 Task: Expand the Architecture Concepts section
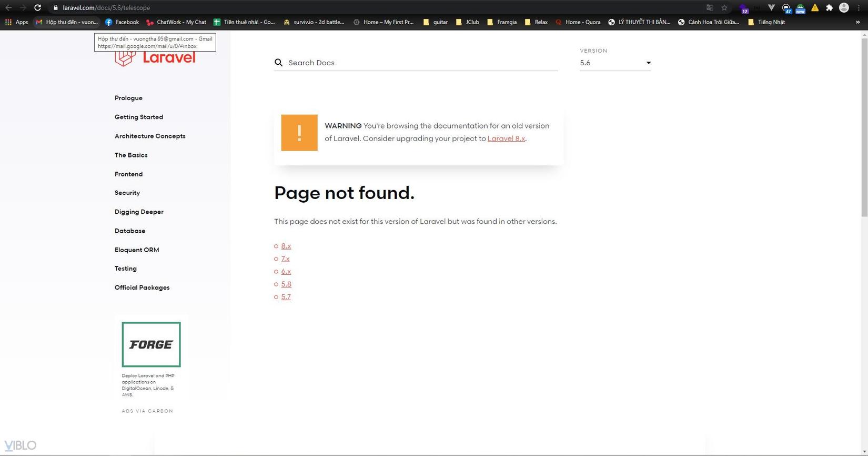(150, 136)
